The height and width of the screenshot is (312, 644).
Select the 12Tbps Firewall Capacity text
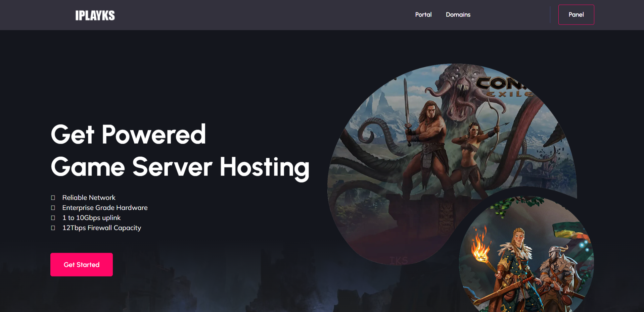(101, 228)
